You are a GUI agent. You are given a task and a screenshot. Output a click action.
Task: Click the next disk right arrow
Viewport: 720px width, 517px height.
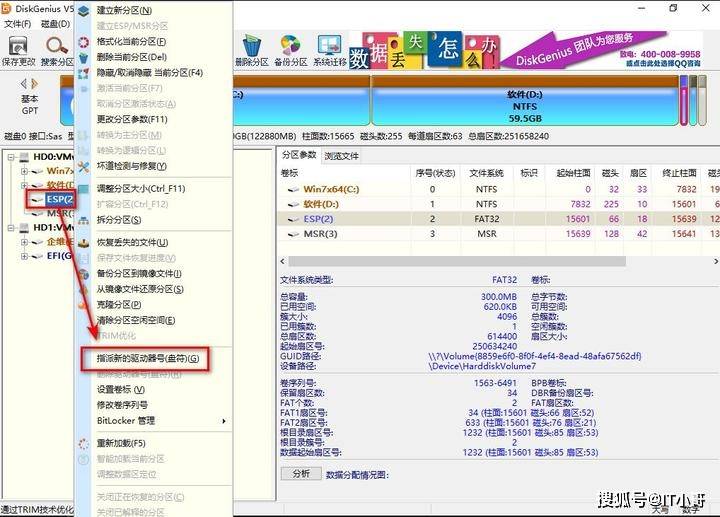point(34,84)
